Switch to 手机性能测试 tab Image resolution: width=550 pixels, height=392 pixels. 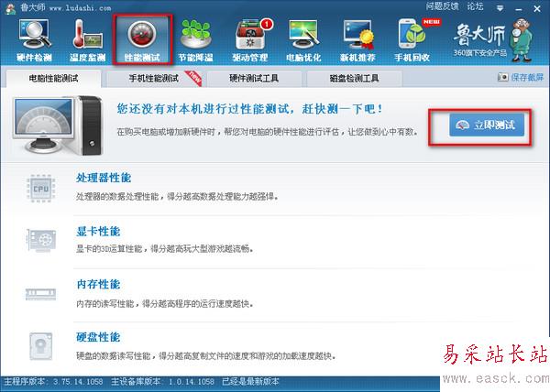pos(154,78)
